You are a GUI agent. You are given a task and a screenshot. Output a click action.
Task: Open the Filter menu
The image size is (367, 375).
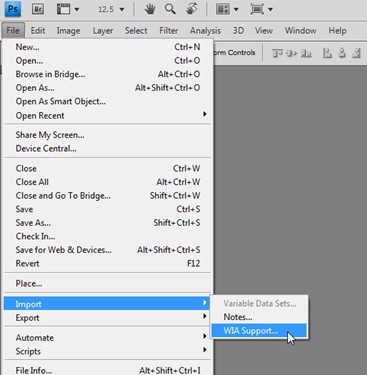[169, 31]
